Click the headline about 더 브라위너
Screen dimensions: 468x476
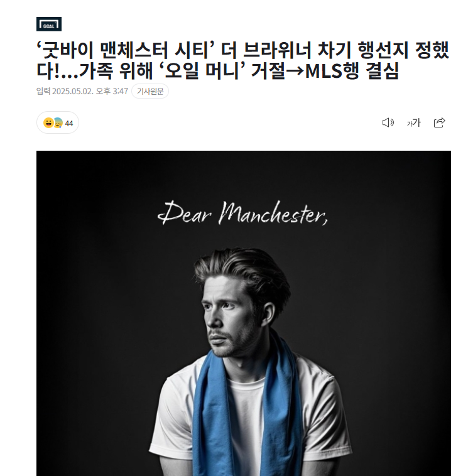tap(242, 60)
